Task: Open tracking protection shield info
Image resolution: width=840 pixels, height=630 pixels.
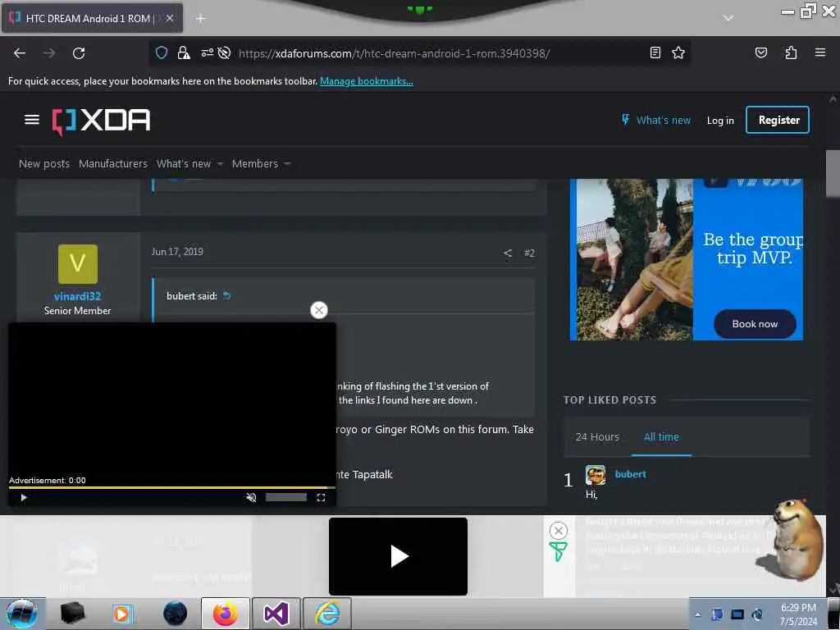Action: (x=162, y=52)
